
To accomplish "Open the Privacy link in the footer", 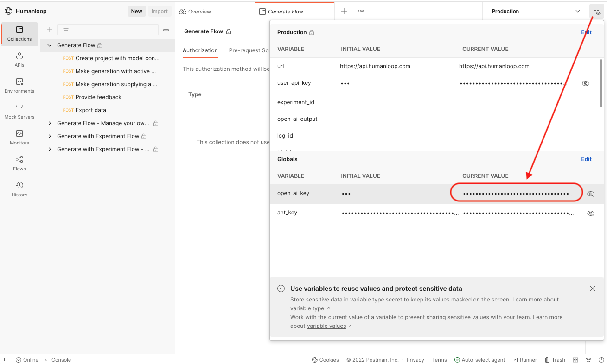I will (415, 360).
